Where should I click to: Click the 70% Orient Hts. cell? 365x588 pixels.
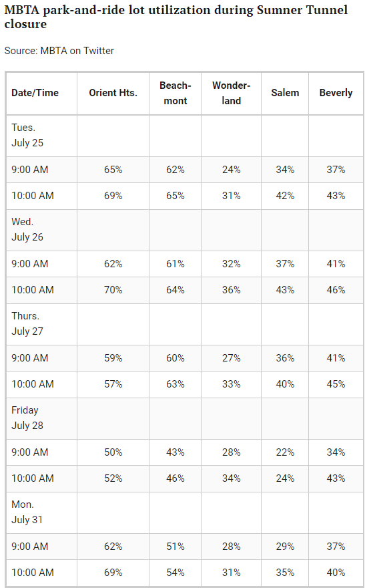pyautogui.click(x=113, y=290)
